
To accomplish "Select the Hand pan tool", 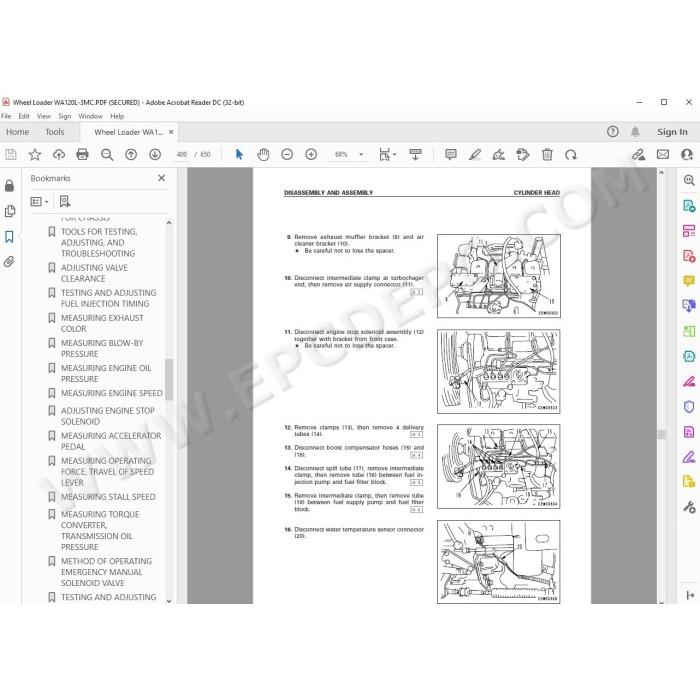I will [263, 154].
